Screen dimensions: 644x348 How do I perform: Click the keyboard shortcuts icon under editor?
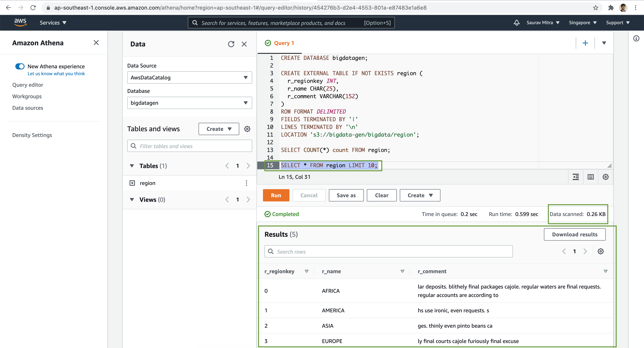(x=591, y=177)
